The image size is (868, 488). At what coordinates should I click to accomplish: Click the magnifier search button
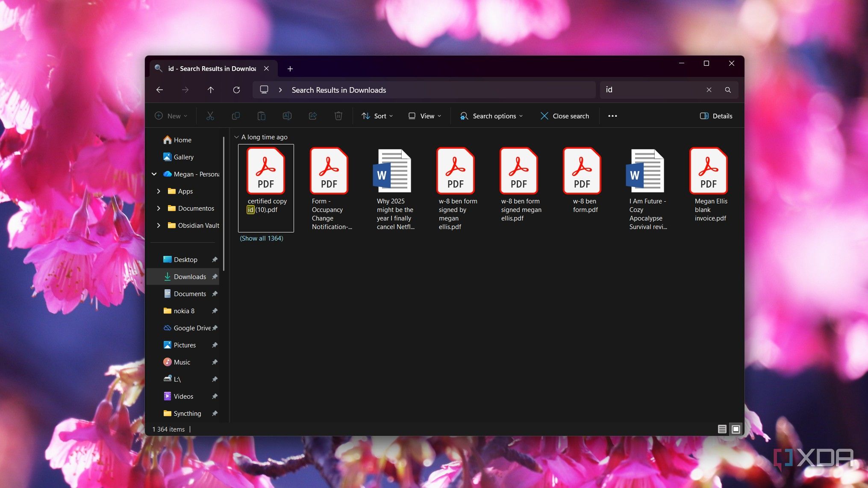click(728, 90)
